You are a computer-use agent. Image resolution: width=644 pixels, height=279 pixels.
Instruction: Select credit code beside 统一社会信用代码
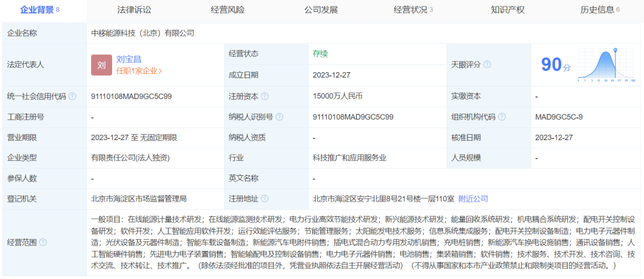click(131, 97)
